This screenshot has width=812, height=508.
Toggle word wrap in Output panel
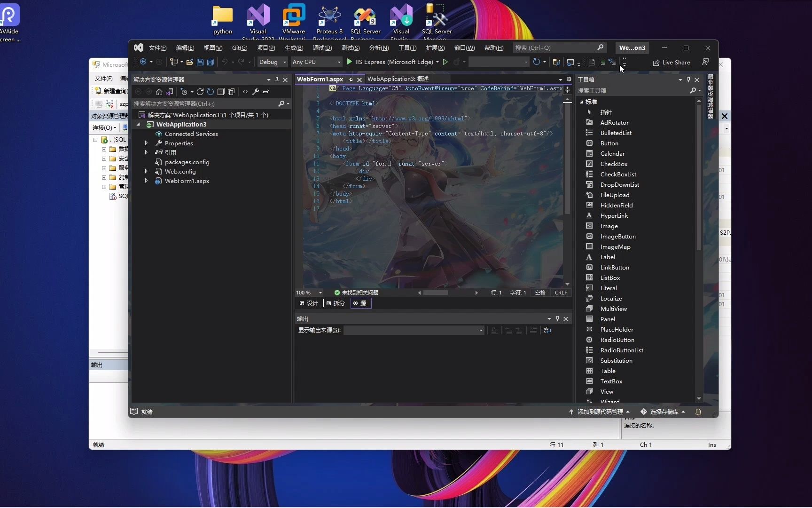coord(547,330)
